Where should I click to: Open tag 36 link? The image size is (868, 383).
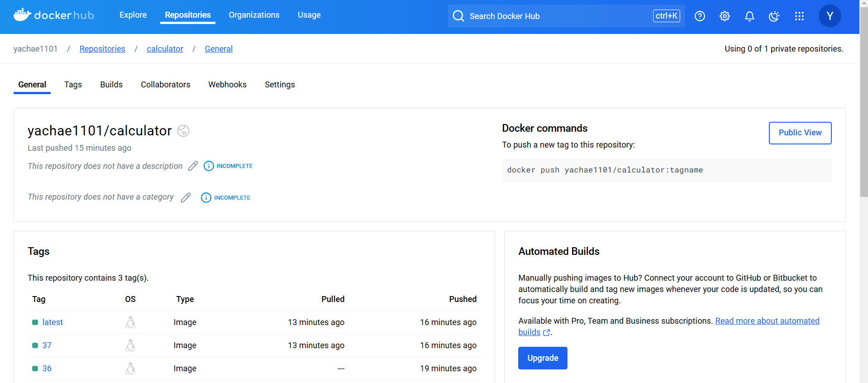point(47,369)
